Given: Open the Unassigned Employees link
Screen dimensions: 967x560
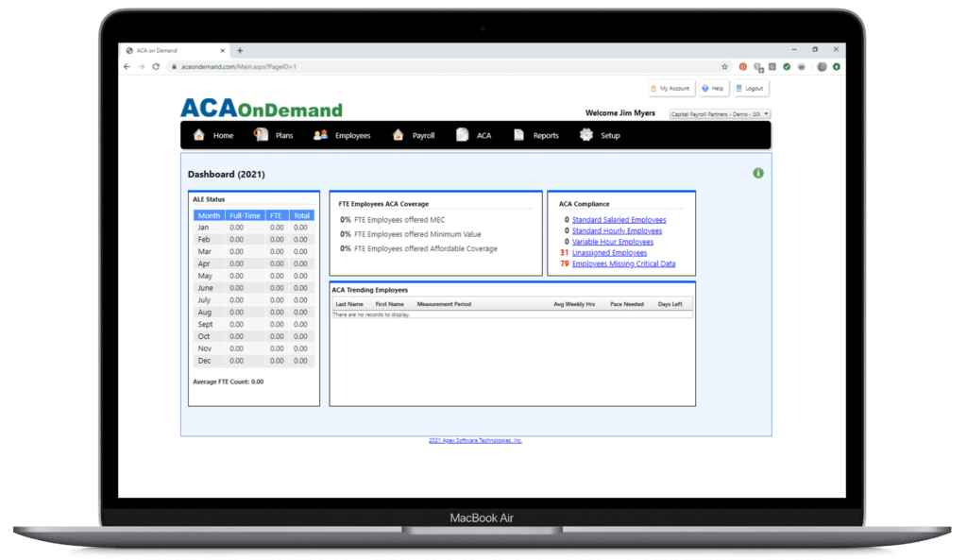Looking at the screenshot, I should (609, 253).
